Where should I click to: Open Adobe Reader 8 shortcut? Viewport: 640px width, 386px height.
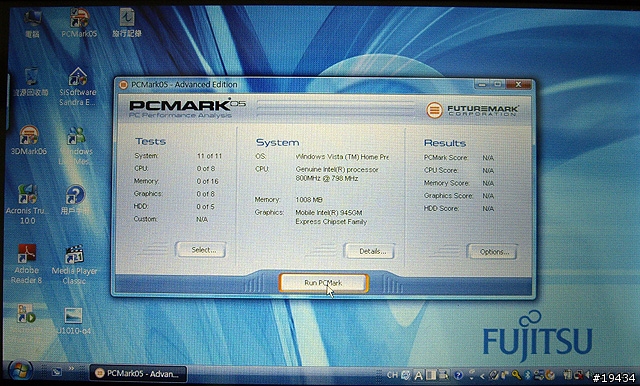pyautogui.click(x=27, y=264)
